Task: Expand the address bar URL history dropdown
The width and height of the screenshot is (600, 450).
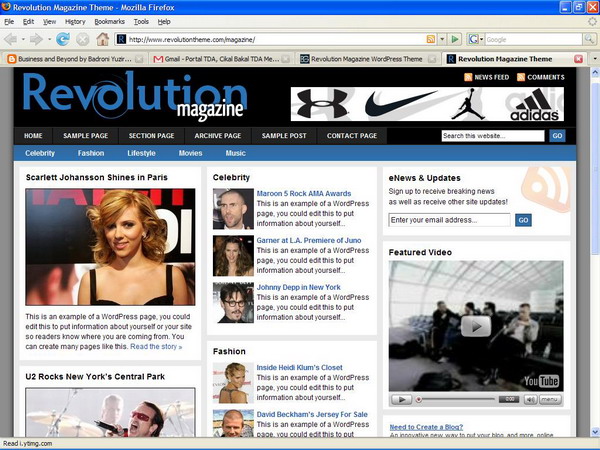Action: pos(442,39)
